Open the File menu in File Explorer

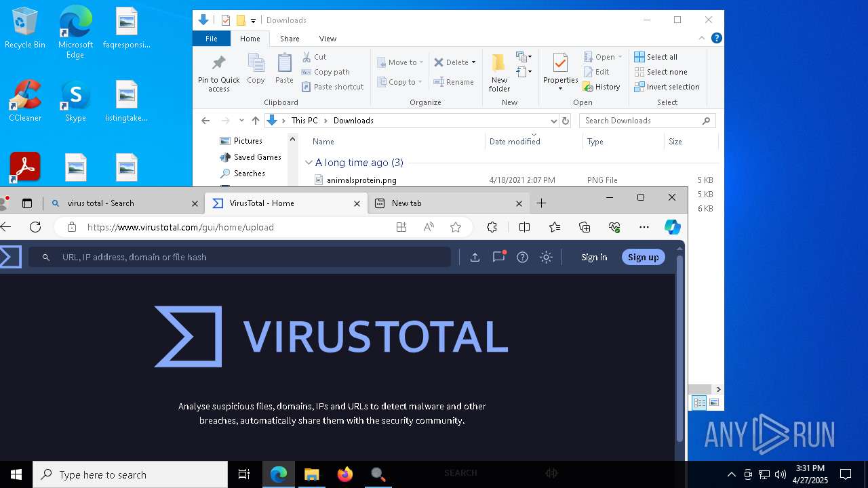click(x=212, y=39)
